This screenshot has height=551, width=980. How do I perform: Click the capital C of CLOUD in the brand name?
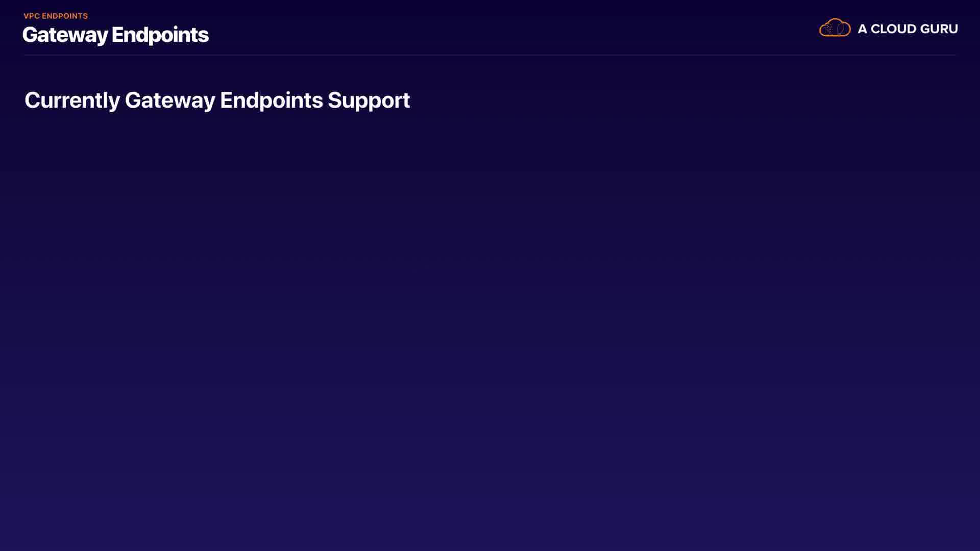click(876, 29)
